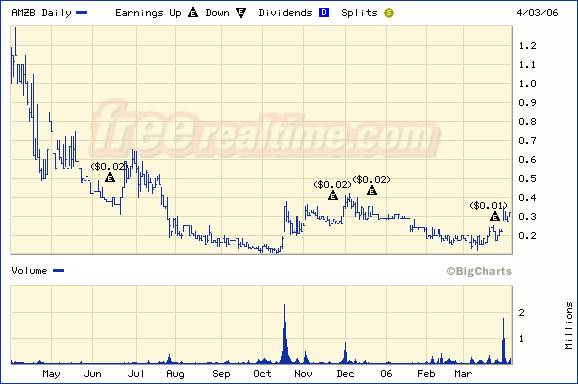The width and height of the screenshot is (578, 384).
Task: Click the 0.5 price axis label
Action: [527, 178]
